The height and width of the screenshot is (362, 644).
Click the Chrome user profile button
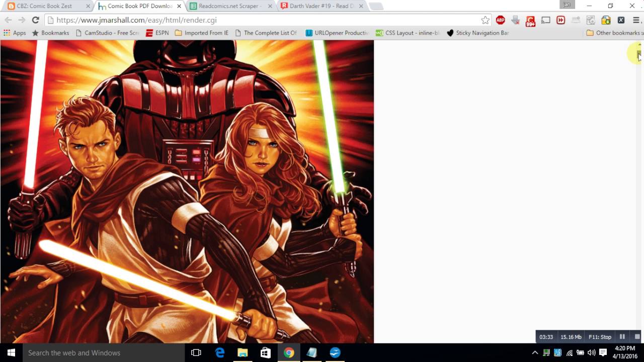coord(567,5)
